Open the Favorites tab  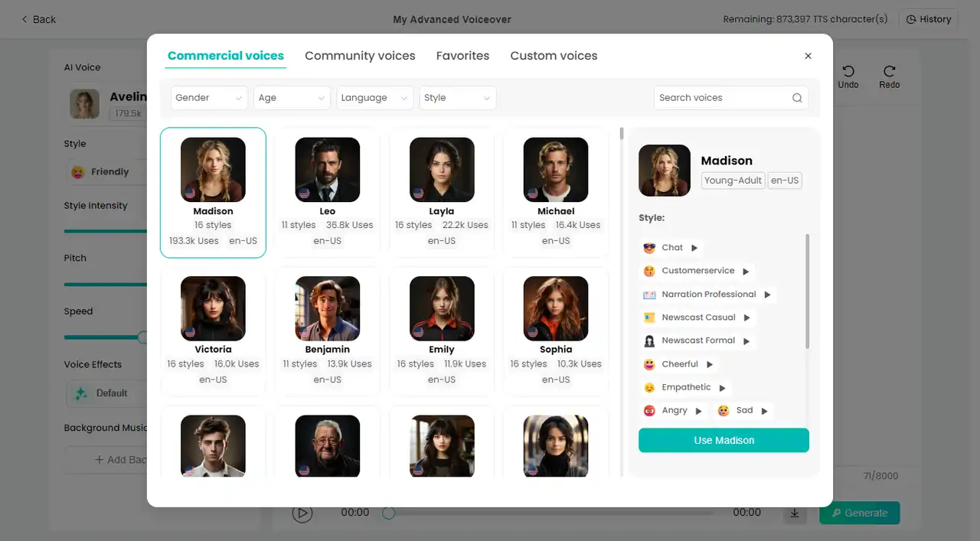click(x=462, y=56)
